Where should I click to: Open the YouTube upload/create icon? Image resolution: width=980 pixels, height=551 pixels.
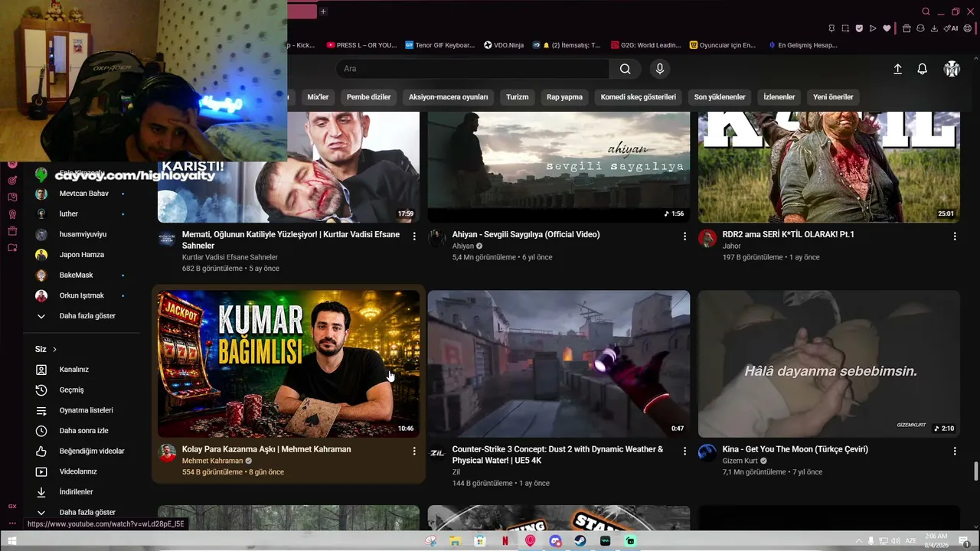[x=897, y=69]
